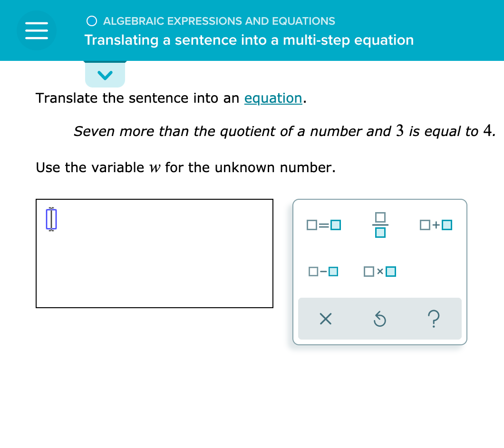Insert the fraction template
This screenshot has width=504, height=448.
pos(380,224)
